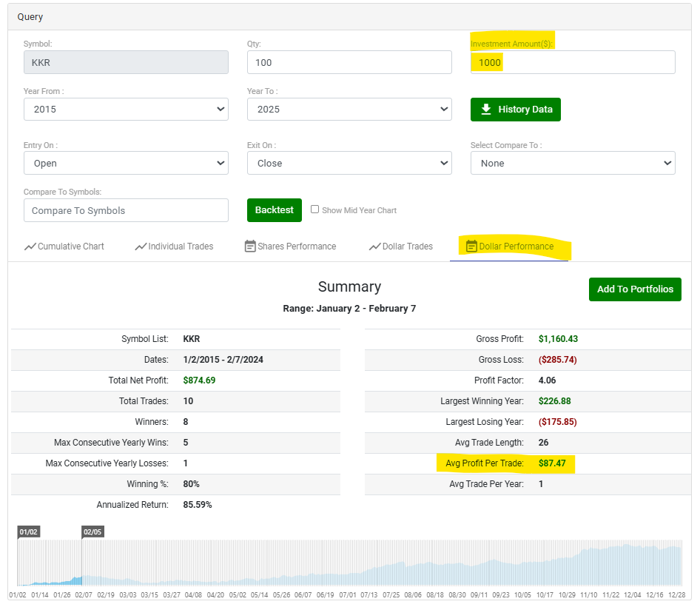Click the Winning % value 80%
Viewport: 700px width, 607px height.
pos(191,484)
